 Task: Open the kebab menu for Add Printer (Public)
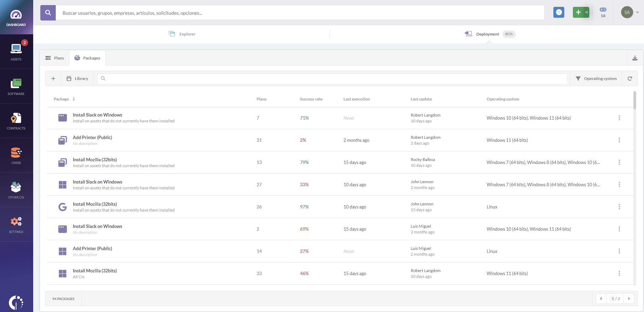[619, 140]
